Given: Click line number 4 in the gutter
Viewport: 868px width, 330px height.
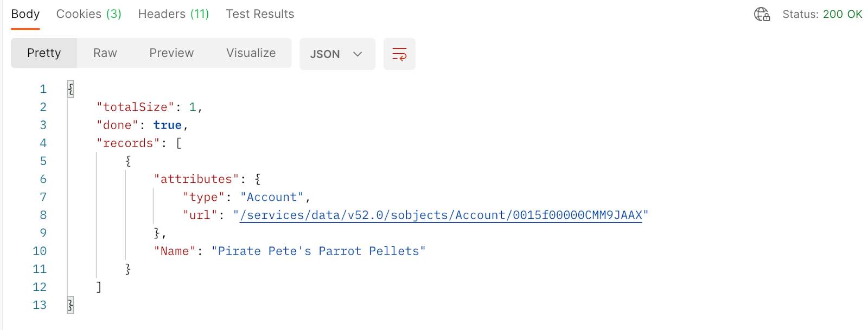Looking at the screenshot, I should click(43, 143).
